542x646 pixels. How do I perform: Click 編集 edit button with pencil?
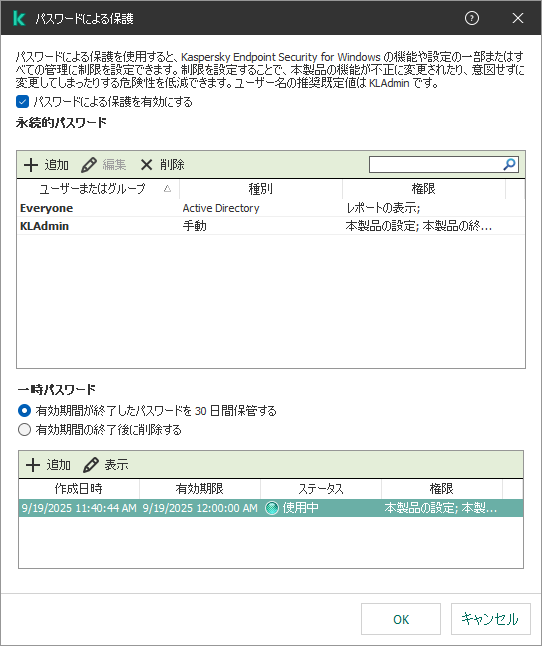103,165
